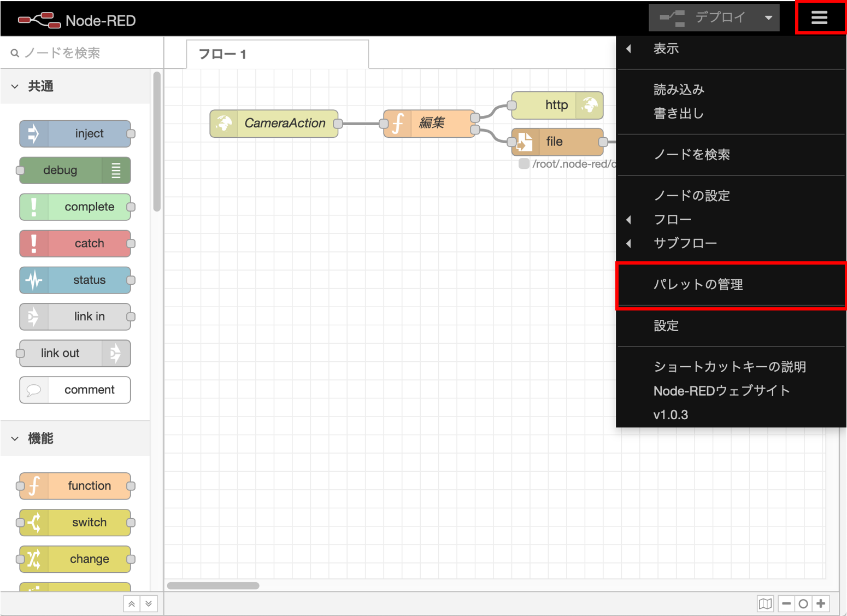Select the switch node in the palette
This screenshot has height=616, width=847.
point(75,522)
